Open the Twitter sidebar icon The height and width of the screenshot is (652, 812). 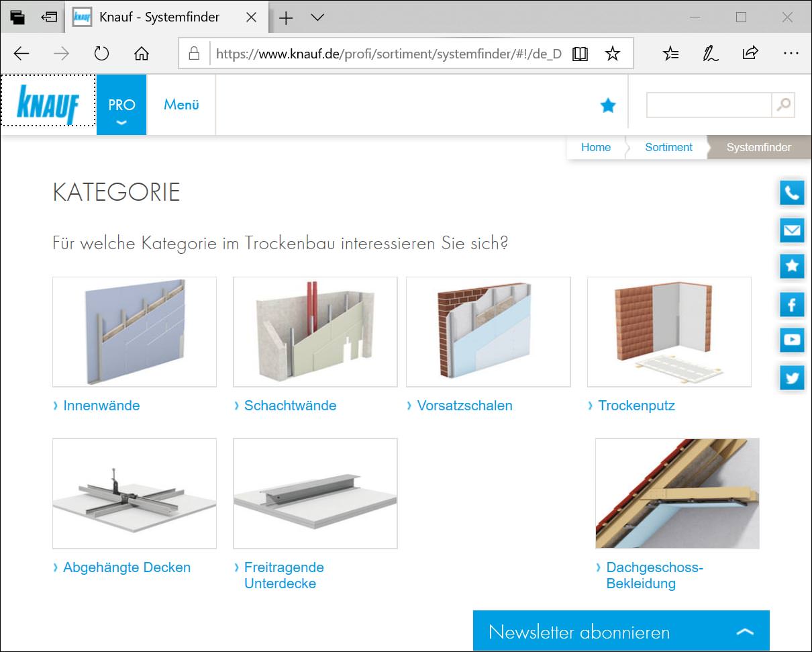pos(793,377)
